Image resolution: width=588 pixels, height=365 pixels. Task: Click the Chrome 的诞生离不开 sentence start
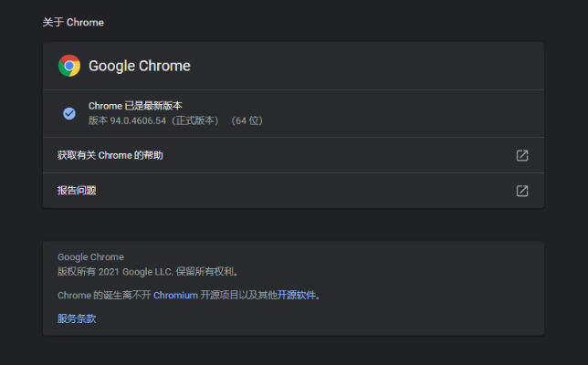click(103, 296)
